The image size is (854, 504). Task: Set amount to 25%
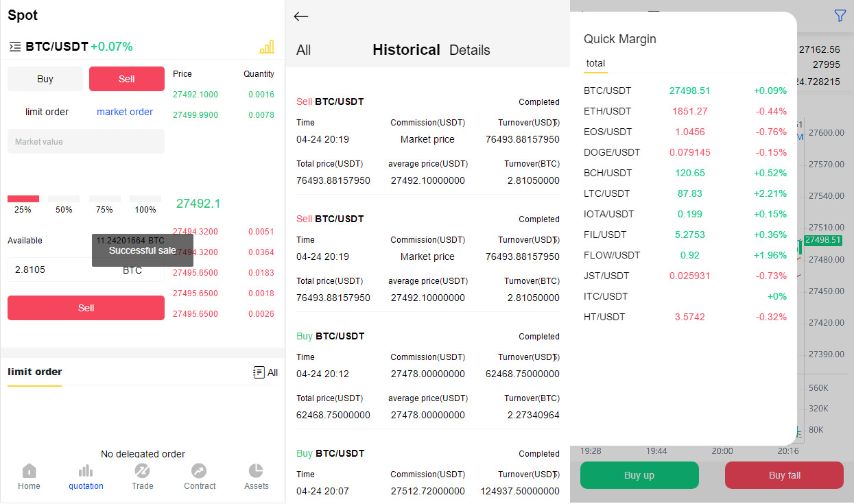coord(23,204)
